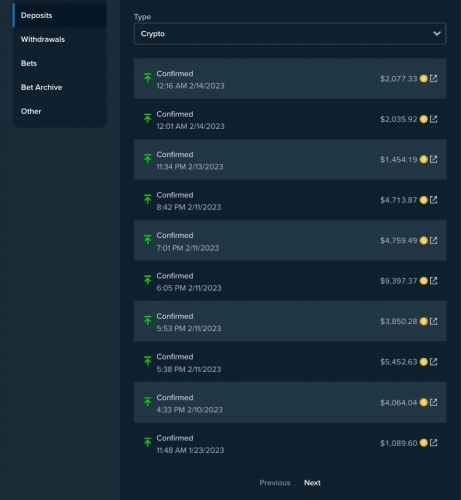Click the Previous page button
Viewport: 461px width, 500px height.
pos(275,483)
